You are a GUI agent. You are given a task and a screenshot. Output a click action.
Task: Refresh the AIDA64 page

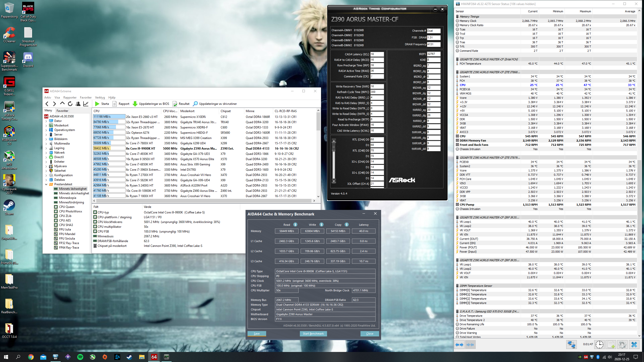(70, 104)
